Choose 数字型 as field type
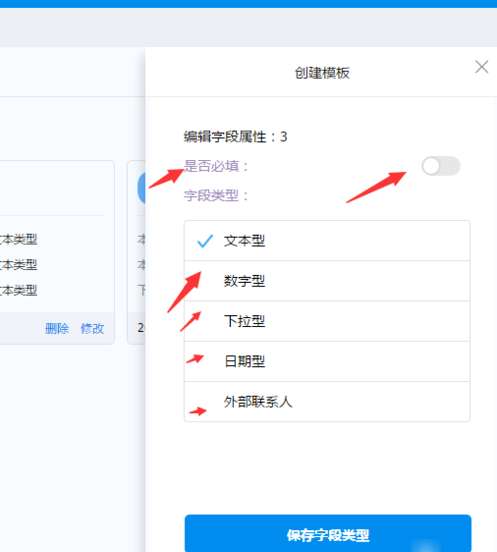This screenshot has height=552, width=497. 327,281
